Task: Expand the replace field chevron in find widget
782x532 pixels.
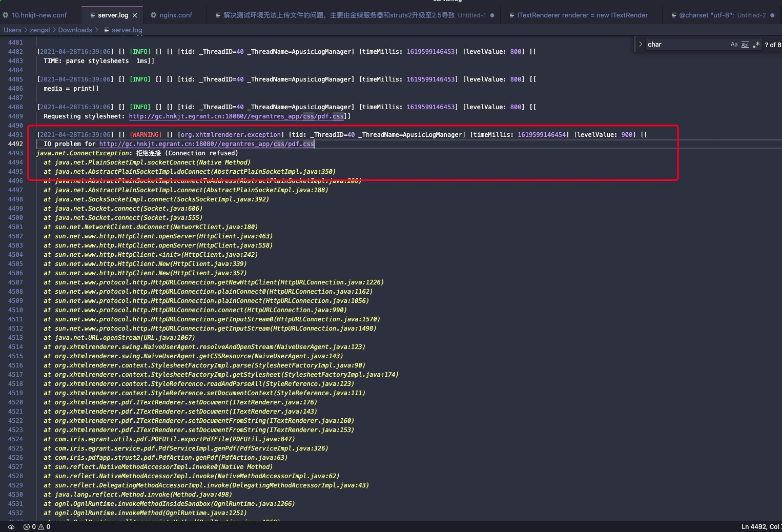Action: [x=641, y=45]
